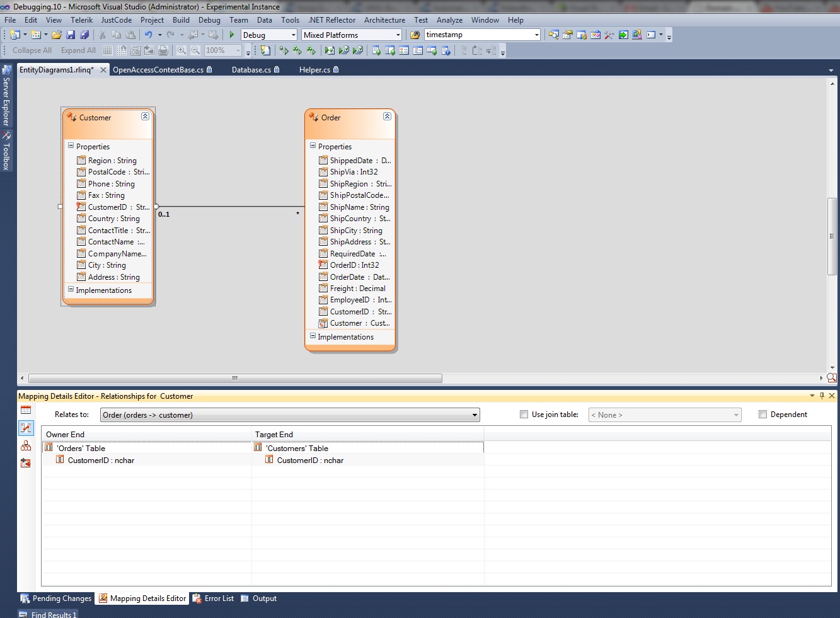The height and width of the screenshot is (618, 840).
Task: Click the Zoom In magnifier icon
Action: click(x=181, y=50)
